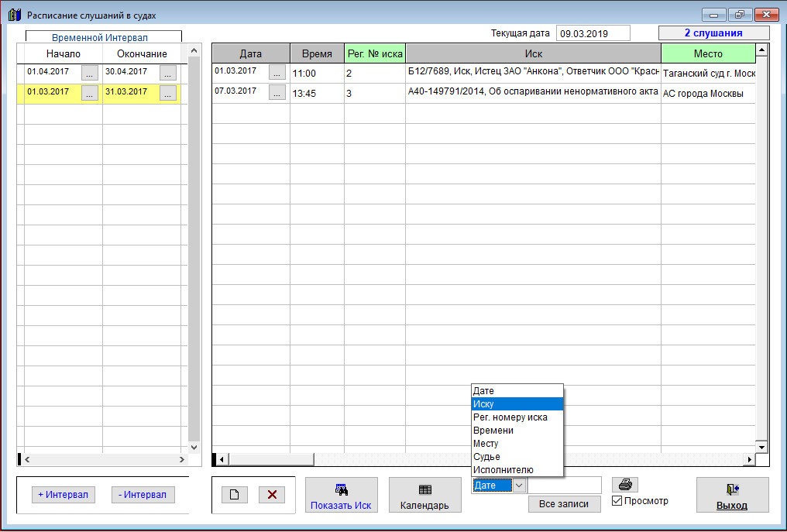Select Рег. номеру иска option
Image resolution: width=787 pixels, height=532 pixels.
click(x=517, y=417)
